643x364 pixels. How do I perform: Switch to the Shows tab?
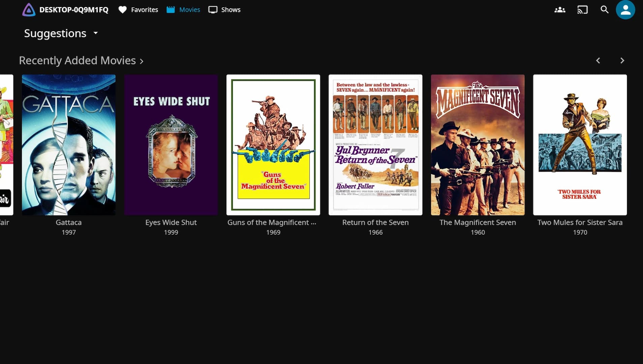224,10
